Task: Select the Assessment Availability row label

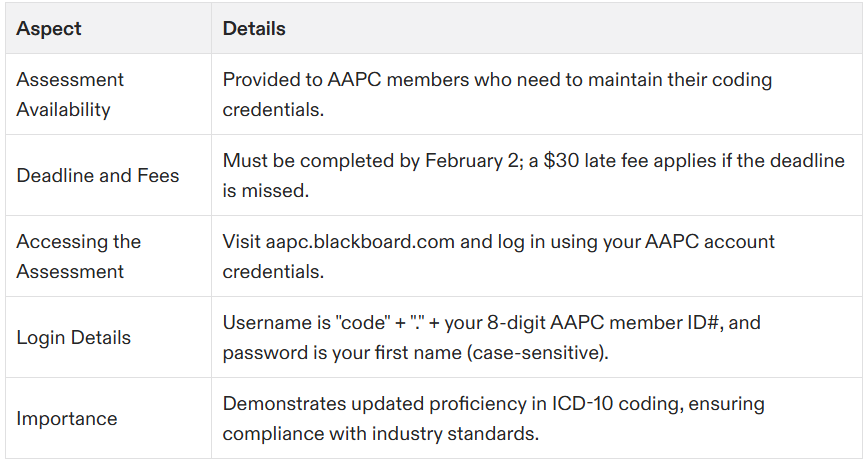Action: point(70,94)
